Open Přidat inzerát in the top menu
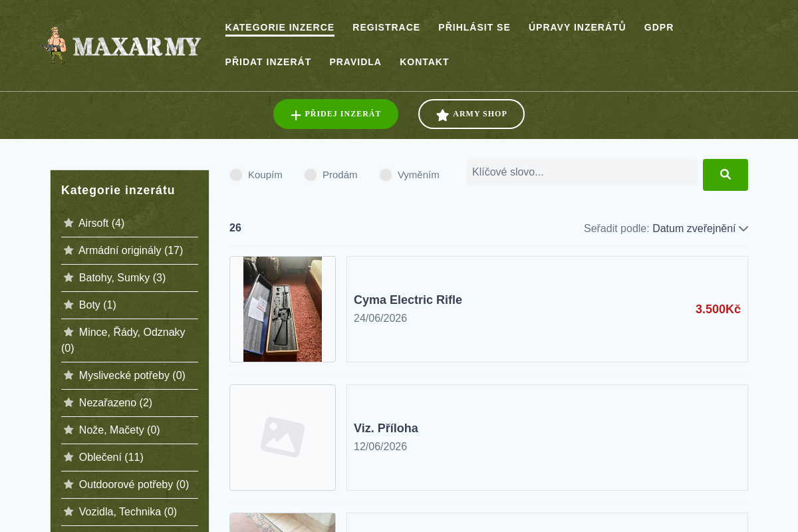Image resolution: width=798 pixels, height=532 pixels. (268, 62)
